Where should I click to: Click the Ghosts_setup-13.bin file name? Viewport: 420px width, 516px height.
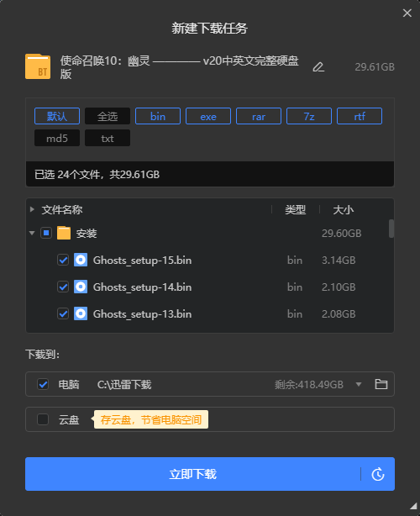pos(142,314)
